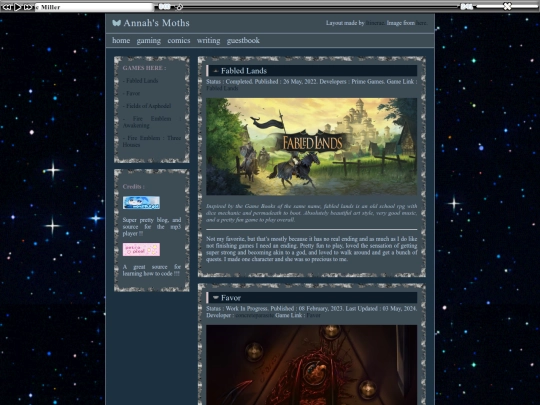Open the Favor game link
Viewport: 540px width, 405px height.
[x=313, y=315]
